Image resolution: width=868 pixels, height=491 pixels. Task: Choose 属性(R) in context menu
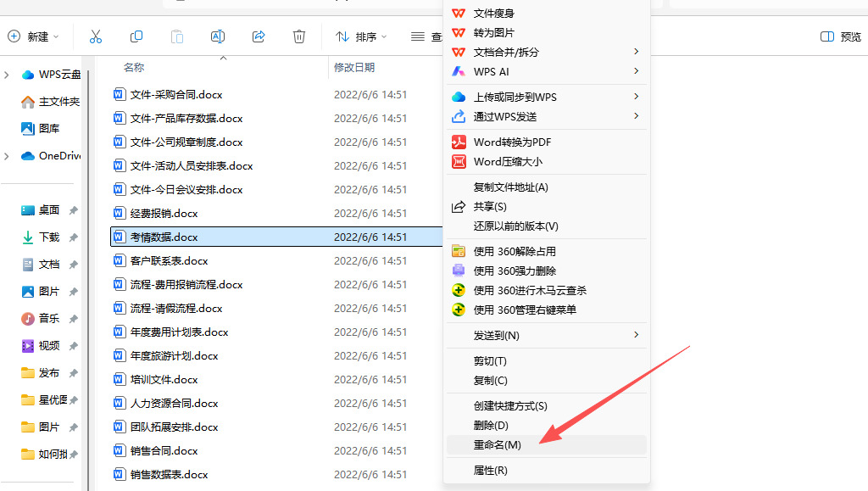pyautogui.click(x=547, y=471)
